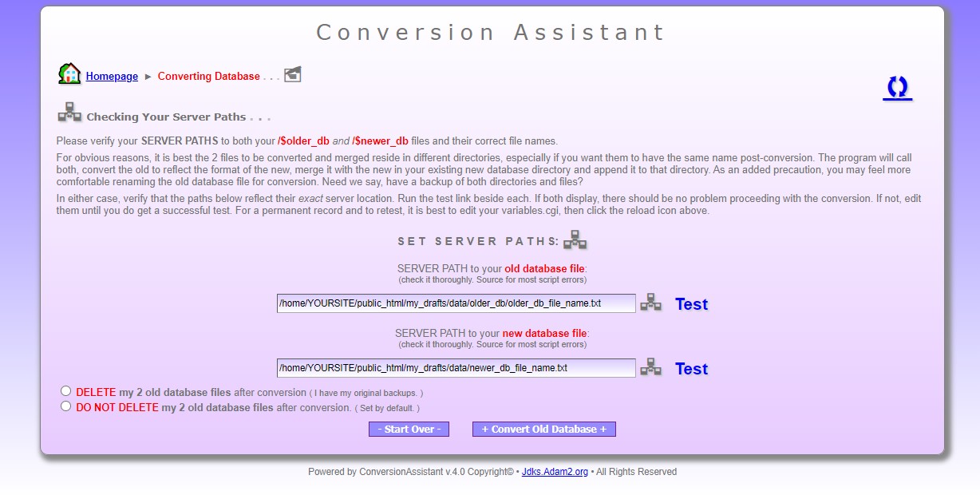Click the icon beside Checking Your Server Paths
The image size is (980, 495).
tap(69, 113)
